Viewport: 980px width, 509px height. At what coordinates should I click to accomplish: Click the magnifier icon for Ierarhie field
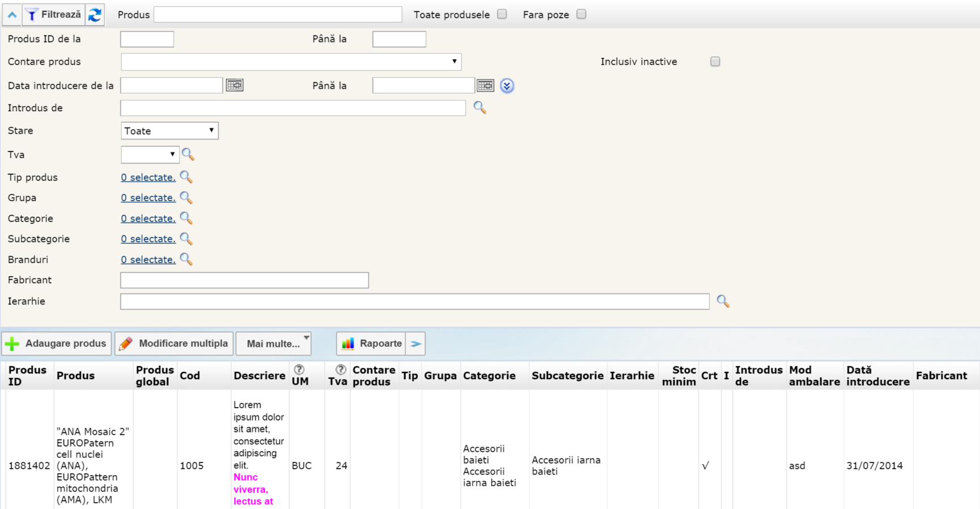point(723,301)
